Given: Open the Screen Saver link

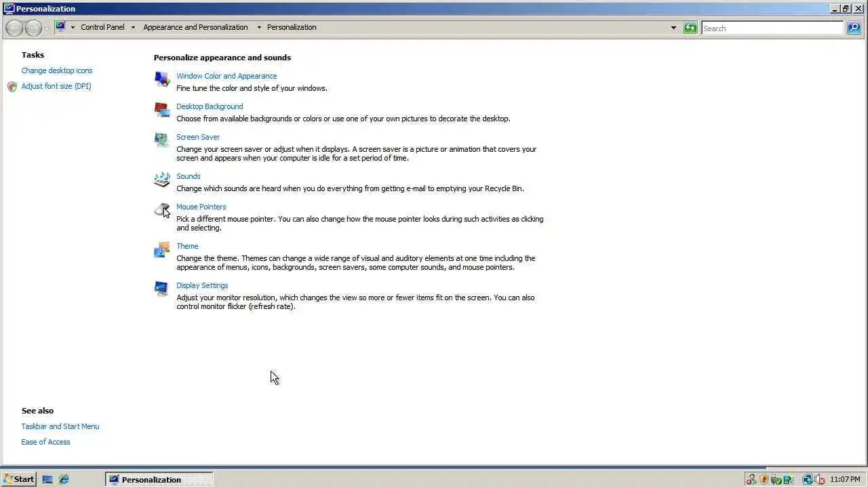Looking at the screenshot, I should 198,137.
